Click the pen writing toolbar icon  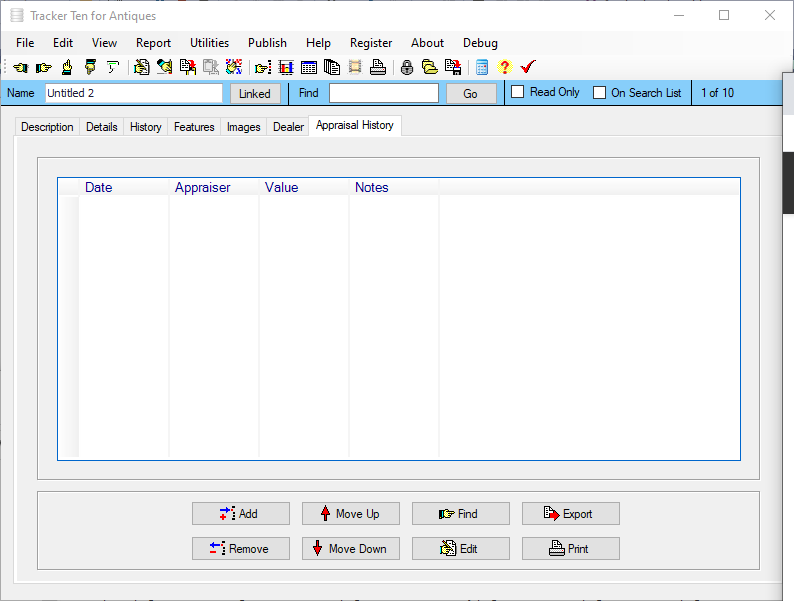(x=164, y=67)
